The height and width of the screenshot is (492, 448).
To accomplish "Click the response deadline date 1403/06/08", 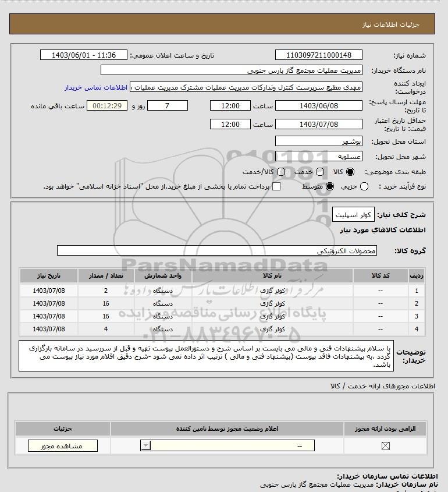I will (318, 106).
